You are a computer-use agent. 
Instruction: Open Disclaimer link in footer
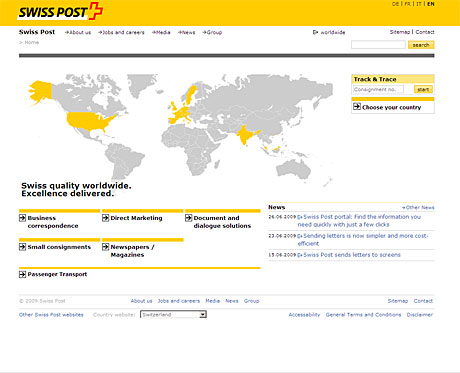pyautogui.click(x=420, y=315)
